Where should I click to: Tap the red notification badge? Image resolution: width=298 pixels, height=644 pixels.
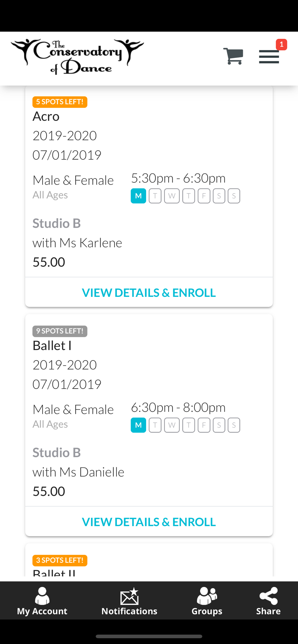click(281, 44)
